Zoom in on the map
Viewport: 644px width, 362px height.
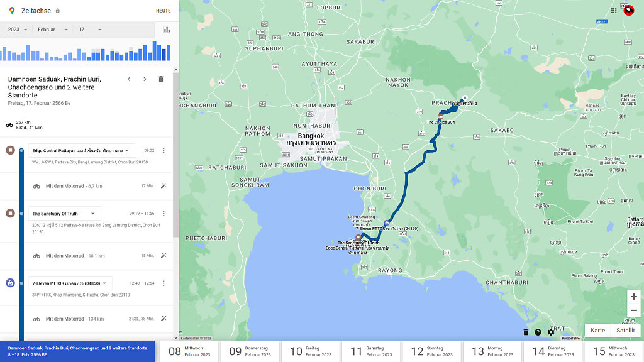pos(633,297)
